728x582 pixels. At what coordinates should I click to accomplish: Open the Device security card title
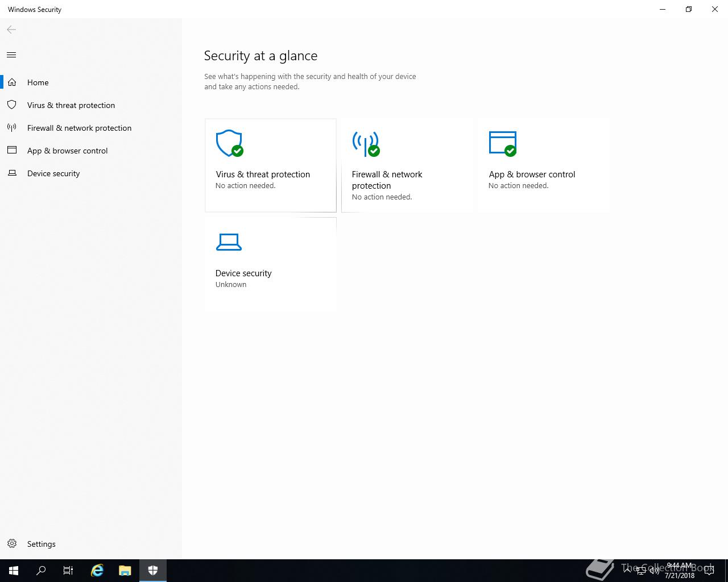243,273
